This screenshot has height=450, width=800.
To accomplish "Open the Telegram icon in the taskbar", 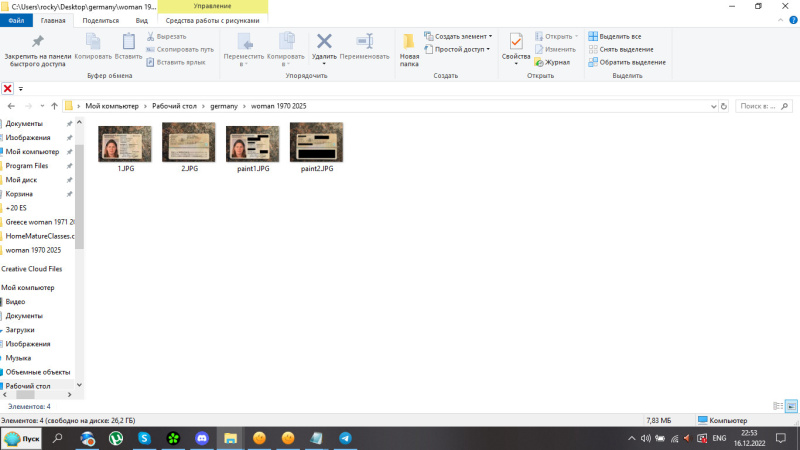I will click(345, 438).
